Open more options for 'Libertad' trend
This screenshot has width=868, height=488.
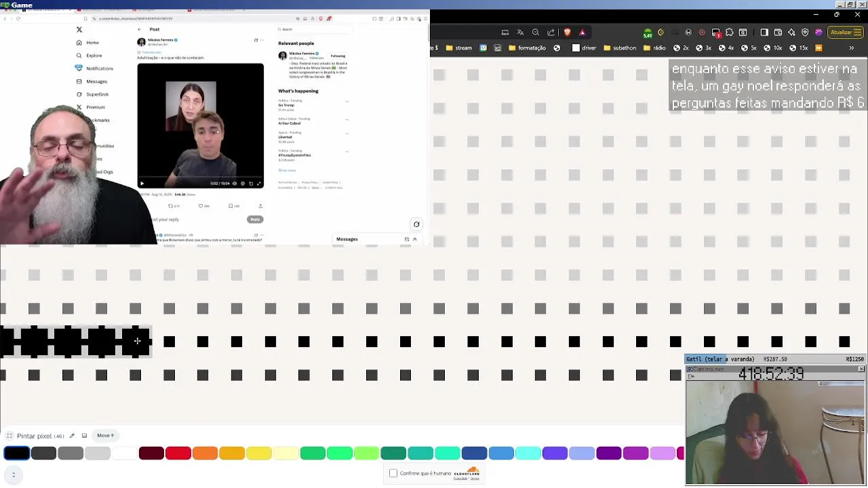pos(347,134)
